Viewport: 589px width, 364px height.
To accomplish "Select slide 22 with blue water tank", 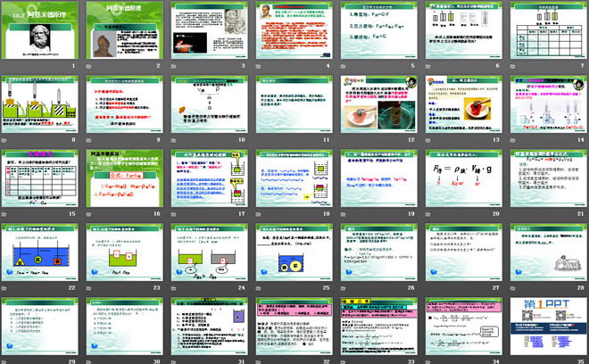I will tap(40, 252).
